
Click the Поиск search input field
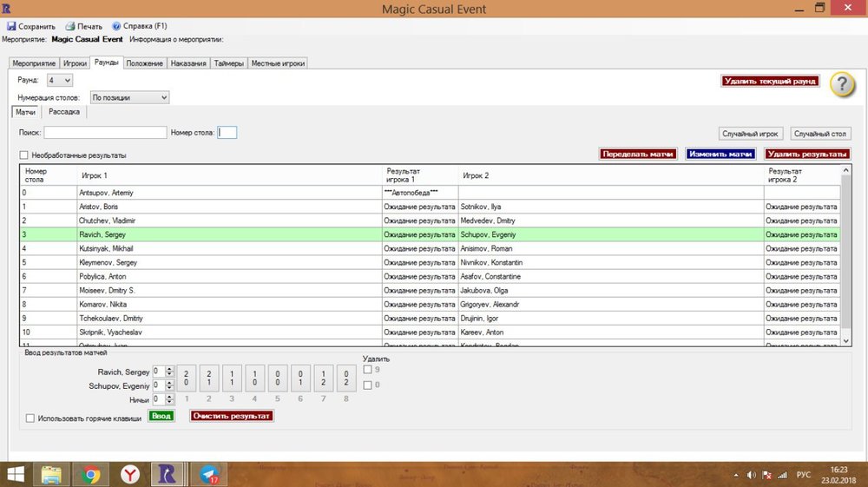coord(105,133)
